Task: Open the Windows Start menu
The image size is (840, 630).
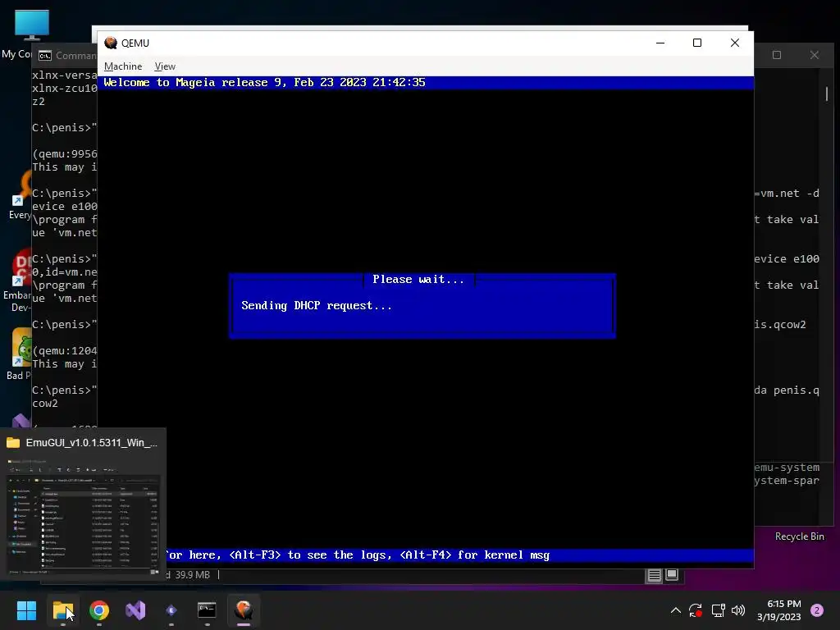Action: pos(26,610)
